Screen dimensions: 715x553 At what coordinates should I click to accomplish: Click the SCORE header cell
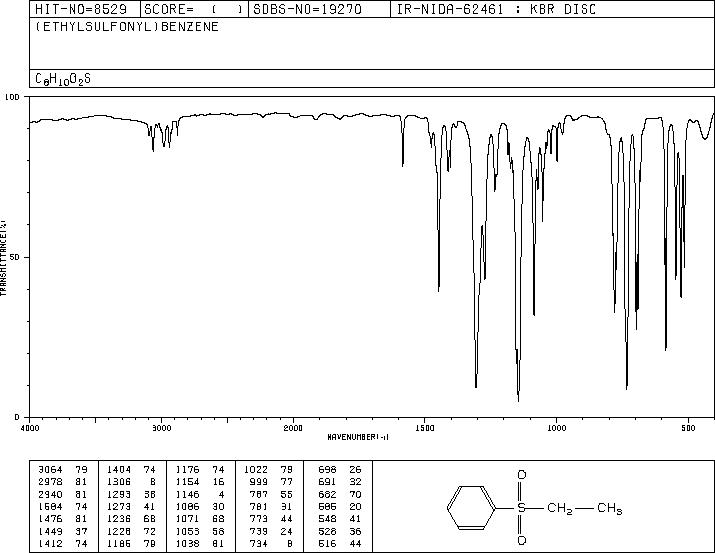(194, 9)
